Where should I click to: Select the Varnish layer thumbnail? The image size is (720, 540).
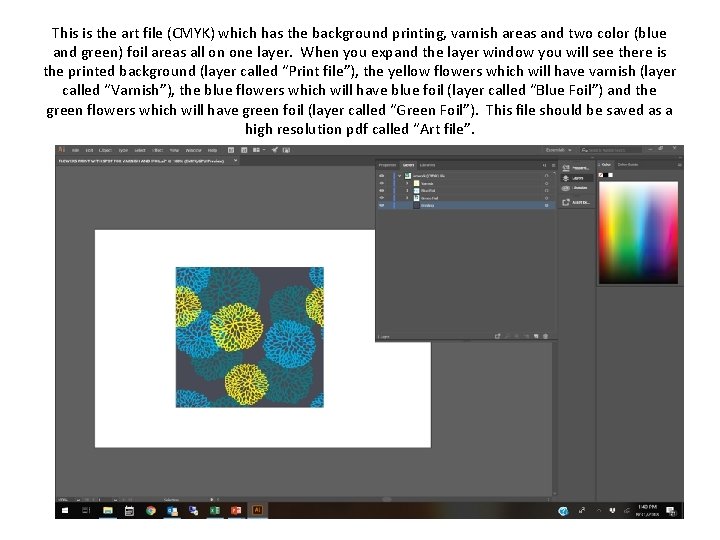point(416,183)
